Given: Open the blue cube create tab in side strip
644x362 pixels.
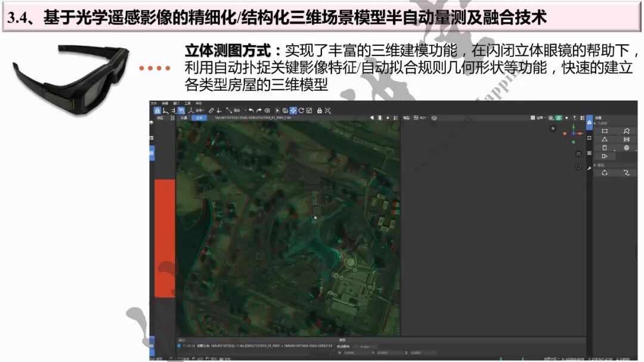Looking at the screenshot, I should tap(589, 122).
